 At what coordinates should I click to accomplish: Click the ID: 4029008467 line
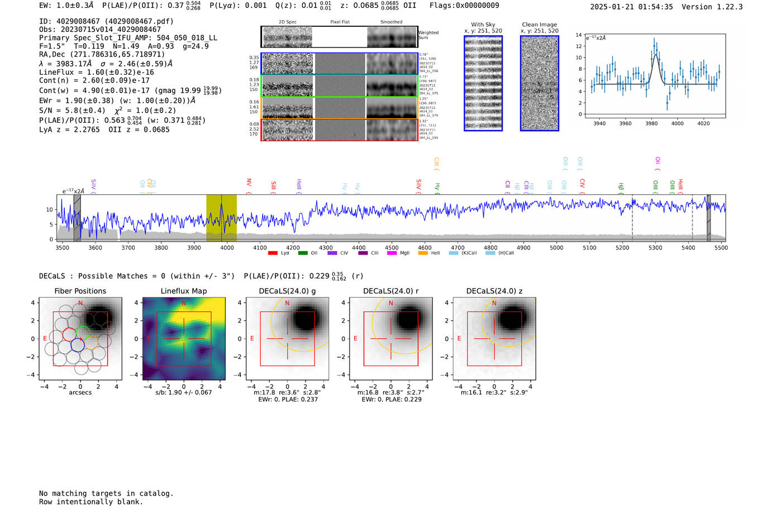(106, 21)
